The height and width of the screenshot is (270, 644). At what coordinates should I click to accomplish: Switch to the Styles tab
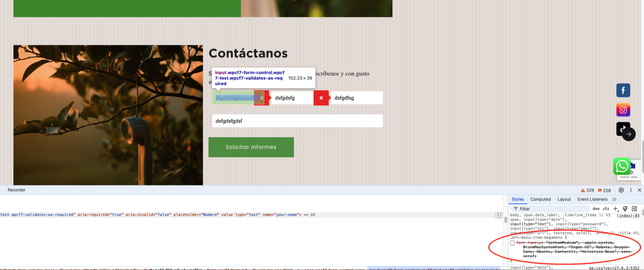click(x=518, y=199)
